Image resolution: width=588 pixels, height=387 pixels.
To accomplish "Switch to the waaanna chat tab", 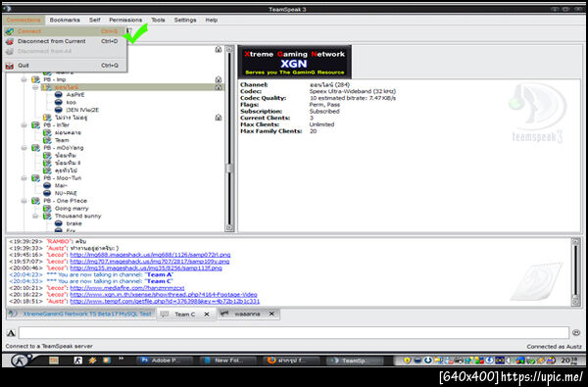I will (247, 314).
